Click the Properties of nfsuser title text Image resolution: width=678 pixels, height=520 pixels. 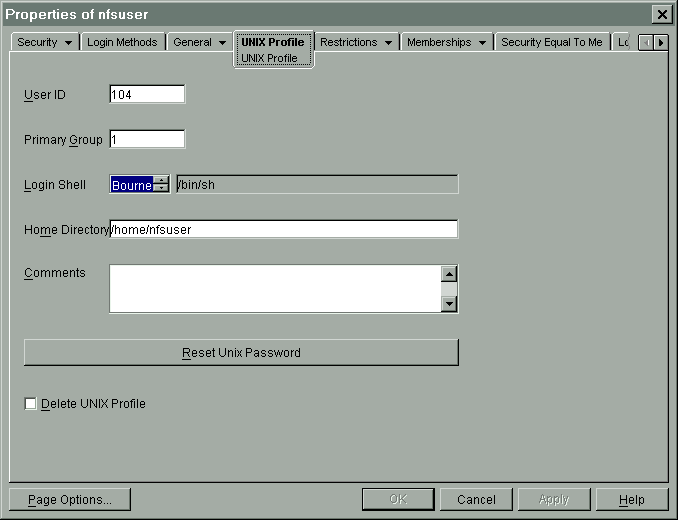pos(77,14)
